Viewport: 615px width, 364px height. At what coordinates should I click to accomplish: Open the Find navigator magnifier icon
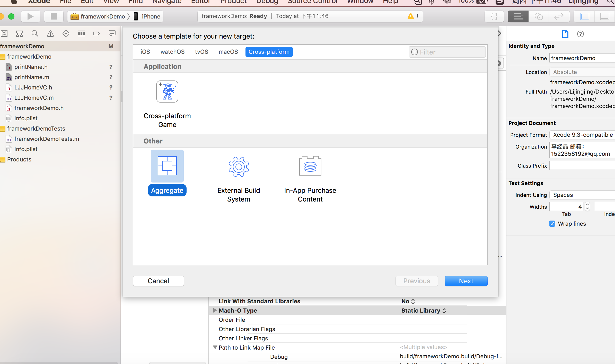(x=35, y=33)
